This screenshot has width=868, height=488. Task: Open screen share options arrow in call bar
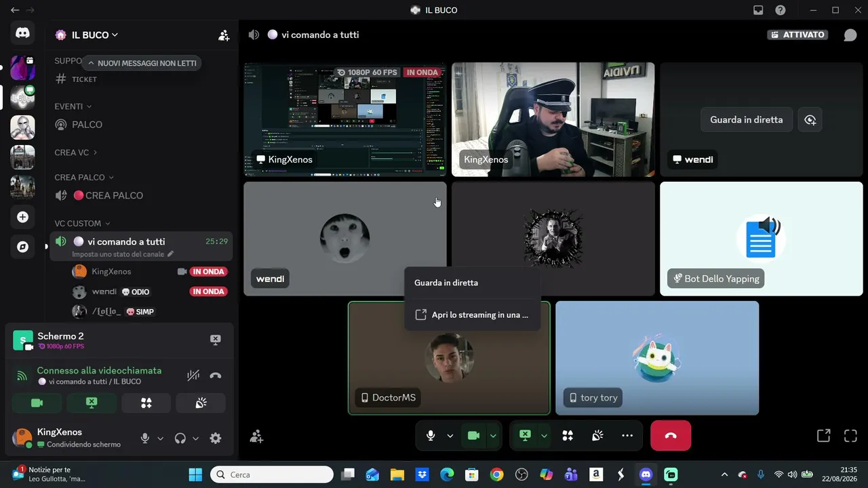(544, 436)
